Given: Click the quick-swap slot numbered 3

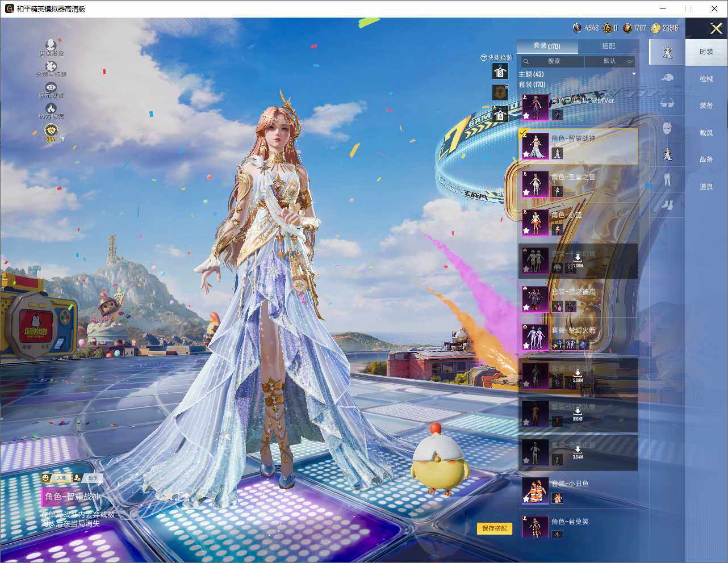Looking at the screenshot, I should pyautogui.click(x=500, y=71).
